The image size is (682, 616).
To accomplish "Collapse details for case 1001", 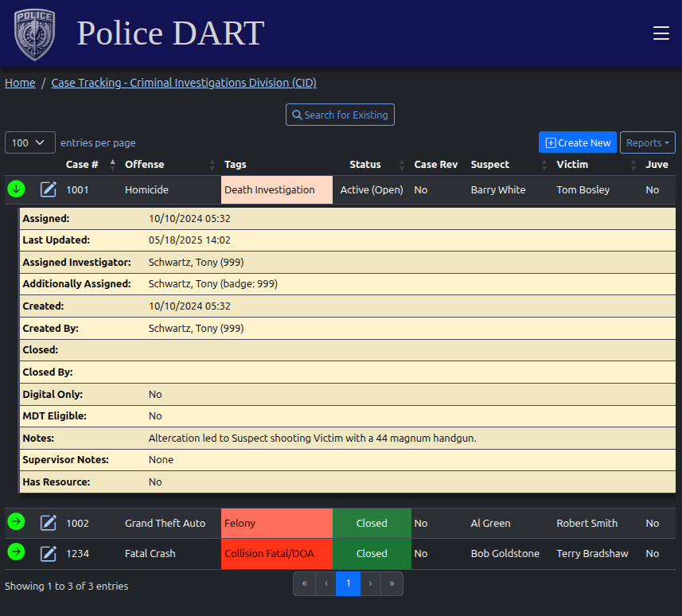I will [x=16, y=189].
